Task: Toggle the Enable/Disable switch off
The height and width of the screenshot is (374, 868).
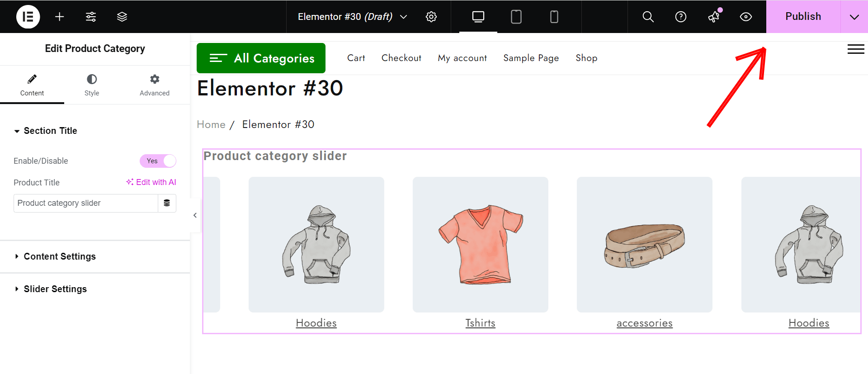Action: click(x=158, y=161)
